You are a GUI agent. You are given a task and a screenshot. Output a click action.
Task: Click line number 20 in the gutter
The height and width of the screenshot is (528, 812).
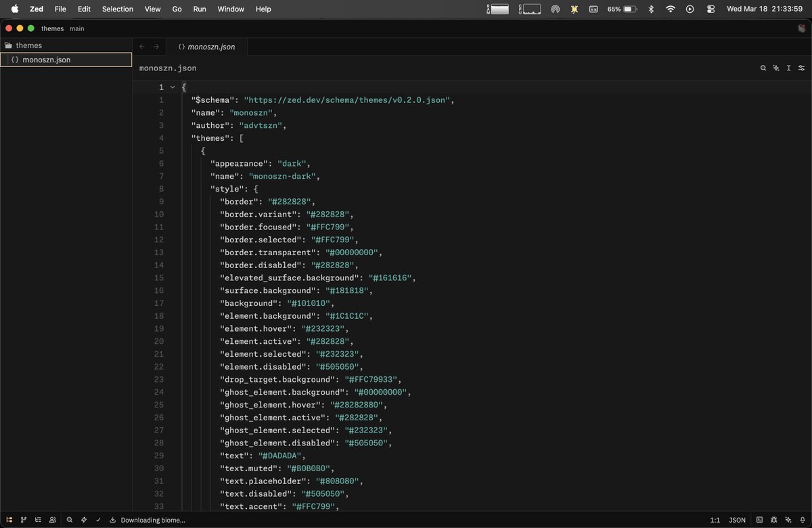coord(159,341)
